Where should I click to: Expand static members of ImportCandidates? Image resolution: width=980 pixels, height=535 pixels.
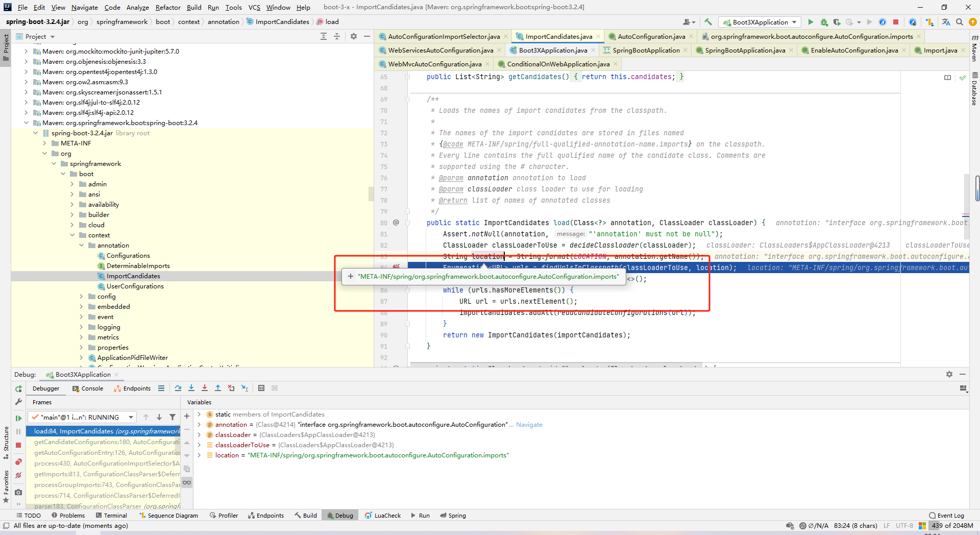pyautogui.click(x=199, y=415)
